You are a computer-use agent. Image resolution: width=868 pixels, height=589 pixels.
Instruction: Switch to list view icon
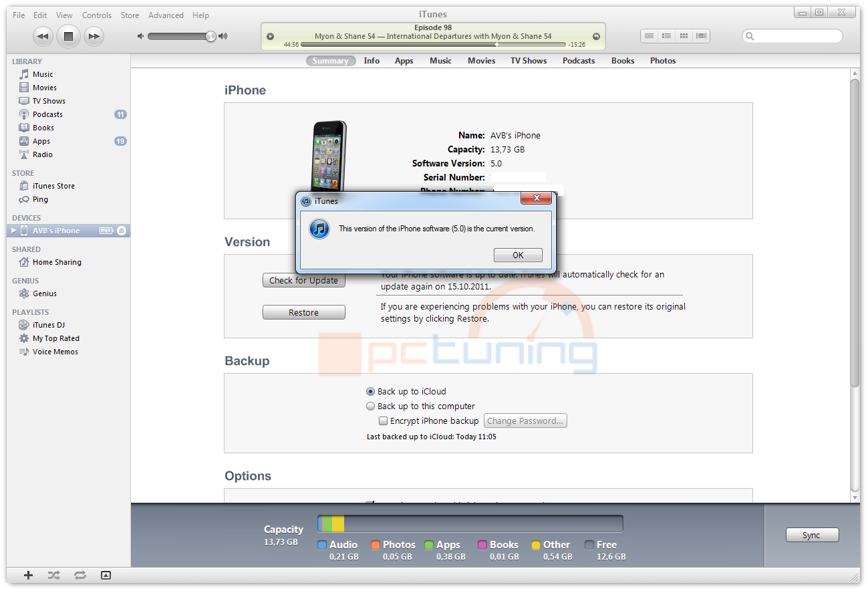(x=649, y=36)
